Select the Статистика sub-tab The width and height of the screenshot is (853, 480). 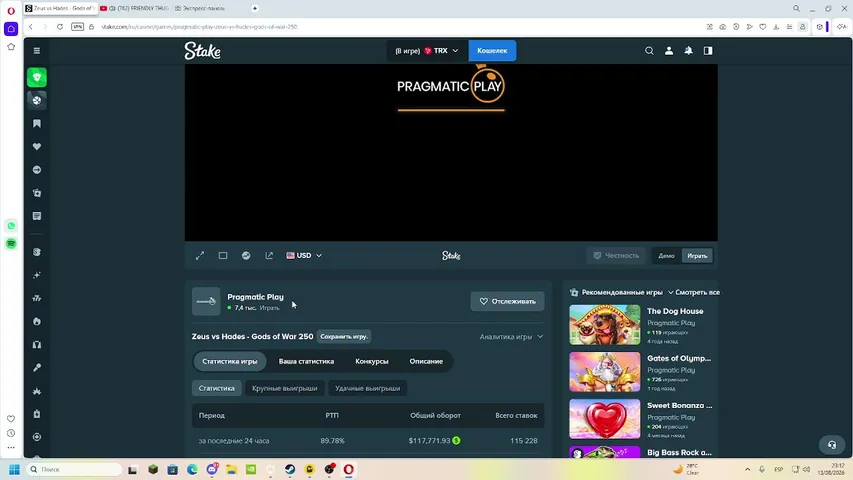pyautogui.click(x=217, y=388)
